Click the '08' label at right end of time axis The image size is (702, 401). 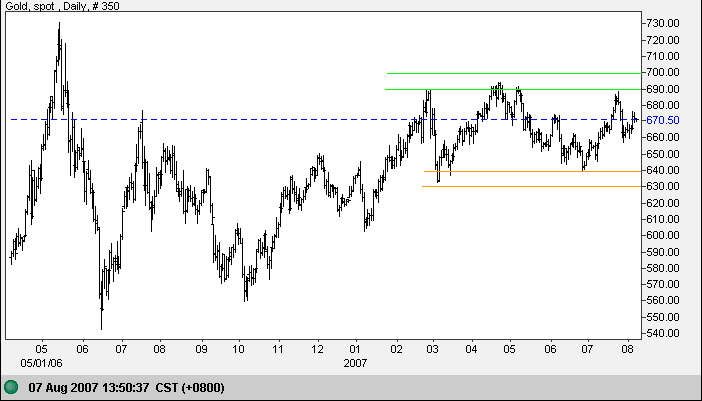tap(628, 349)
